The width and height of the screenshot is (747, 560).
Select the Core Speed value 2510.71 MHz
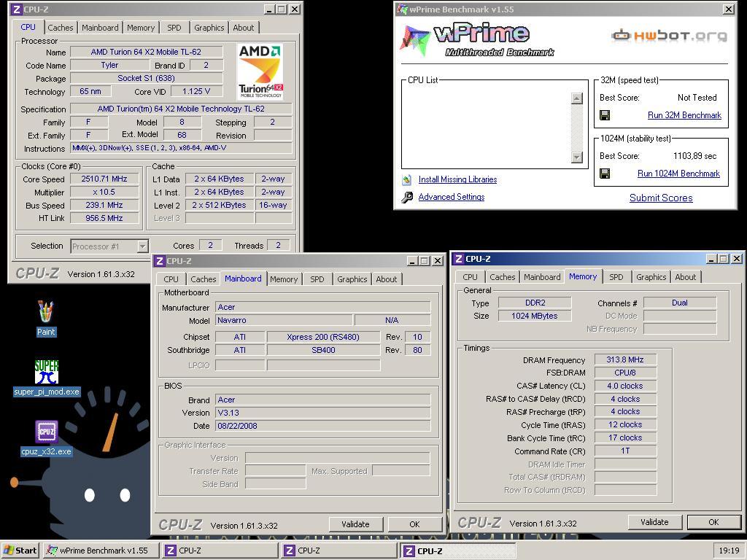click(x=104, y=179)
